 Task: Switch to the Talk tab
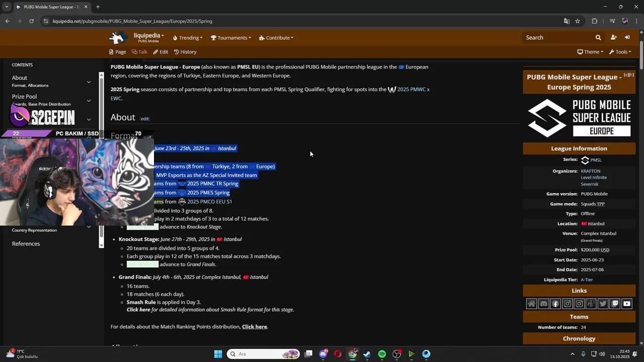click(139, 52)
